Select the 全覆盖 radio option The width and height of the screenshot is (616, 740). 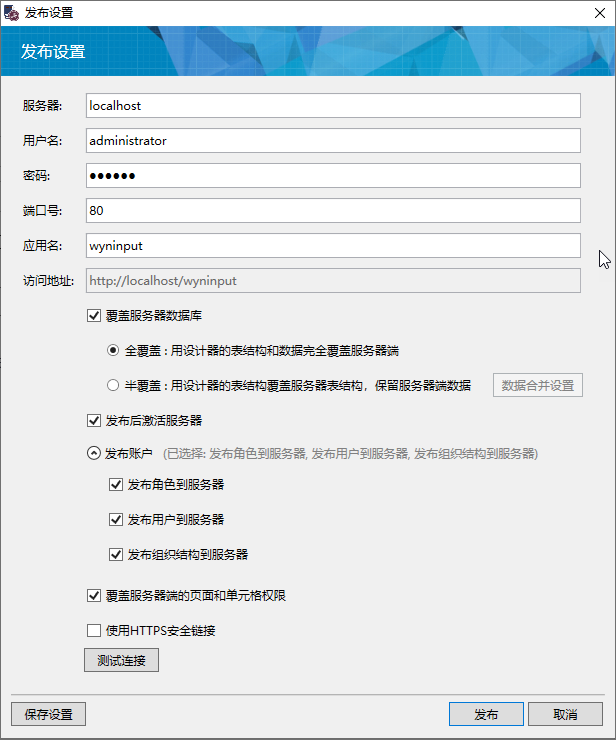(114, 351)
